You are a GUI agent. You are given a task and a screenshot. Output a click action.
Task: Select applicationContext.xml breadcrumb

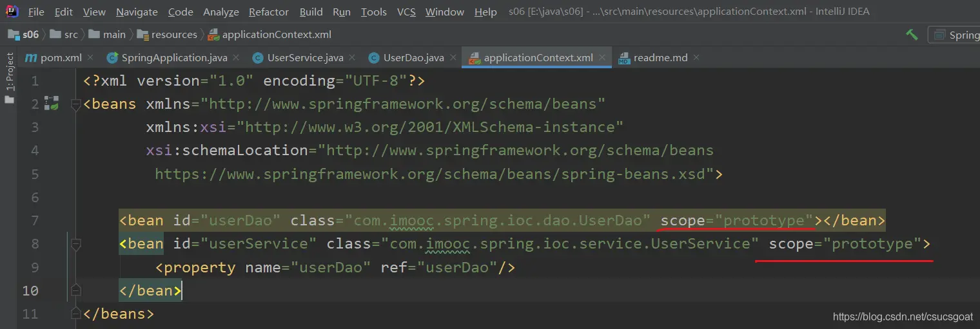(270, 34)
